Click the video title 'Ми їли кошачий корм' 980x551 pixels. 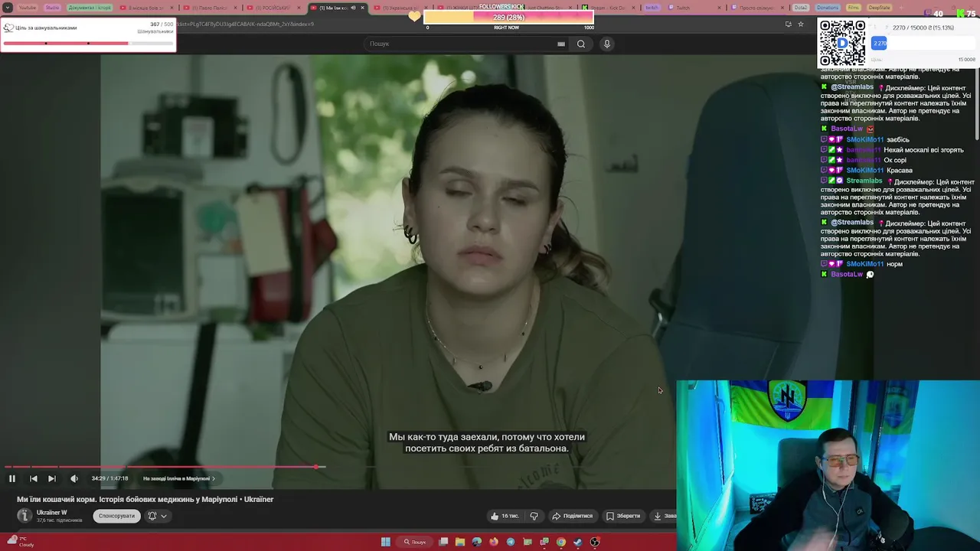145,499
